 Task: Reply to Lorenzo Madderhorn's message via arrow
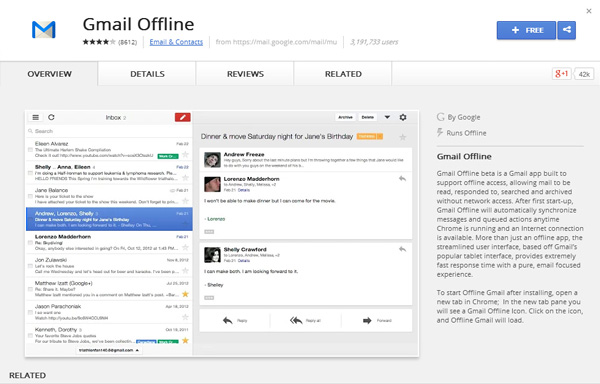click(402, 179)
